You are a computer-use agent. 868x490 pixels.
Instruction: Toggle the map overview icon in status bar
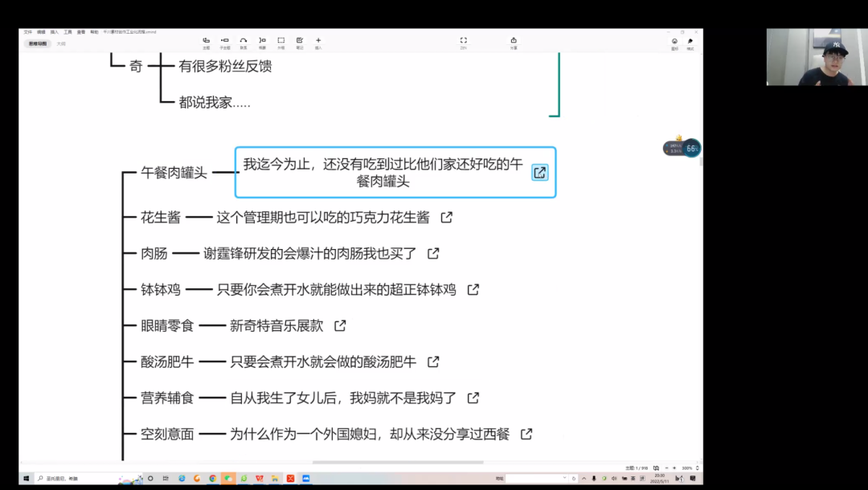click(x=656, y=468)
